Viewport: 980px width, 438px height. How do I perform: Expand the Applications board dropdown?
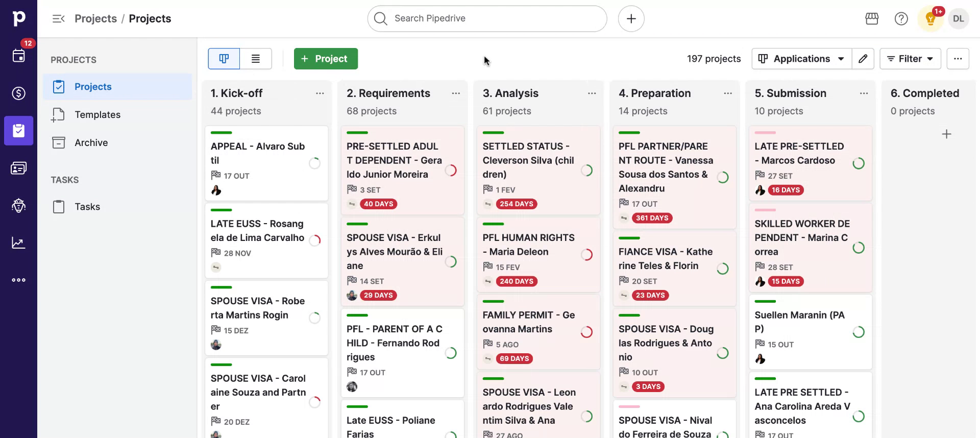[801, 59]
